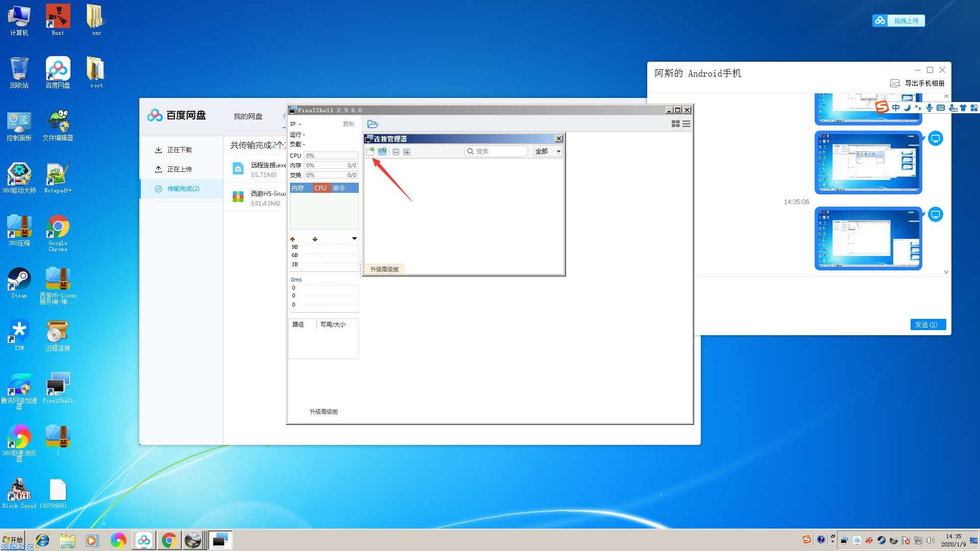
Task: Click the new SSH connection icon in 连接管理器
Action: pos(370,152)
